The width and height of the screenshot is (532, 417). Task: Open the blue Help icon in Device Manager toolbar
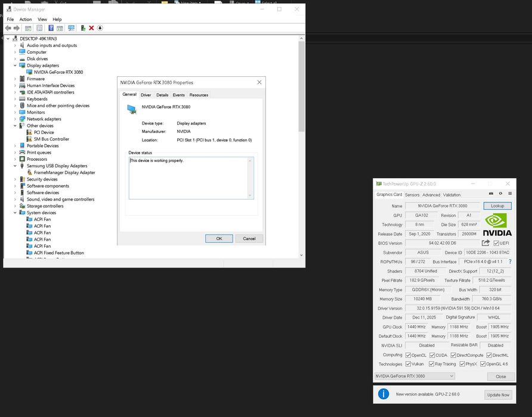pyautogui.click(x=51, y=28)
